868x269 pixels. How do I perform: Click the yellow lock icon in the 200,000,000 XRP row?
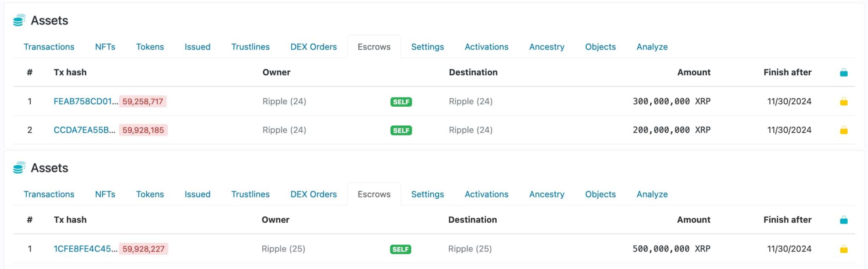pos(843,130)
